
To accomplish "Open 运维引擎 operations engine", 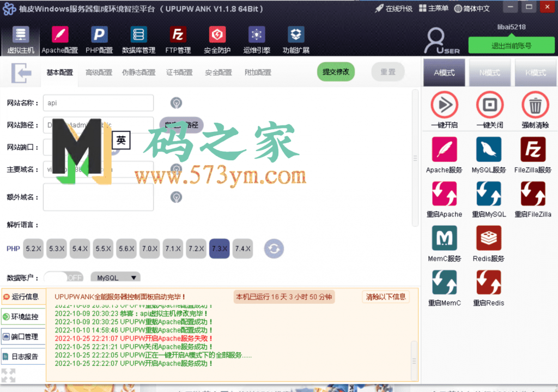I will pyautogui.click(x=257, y=39).
